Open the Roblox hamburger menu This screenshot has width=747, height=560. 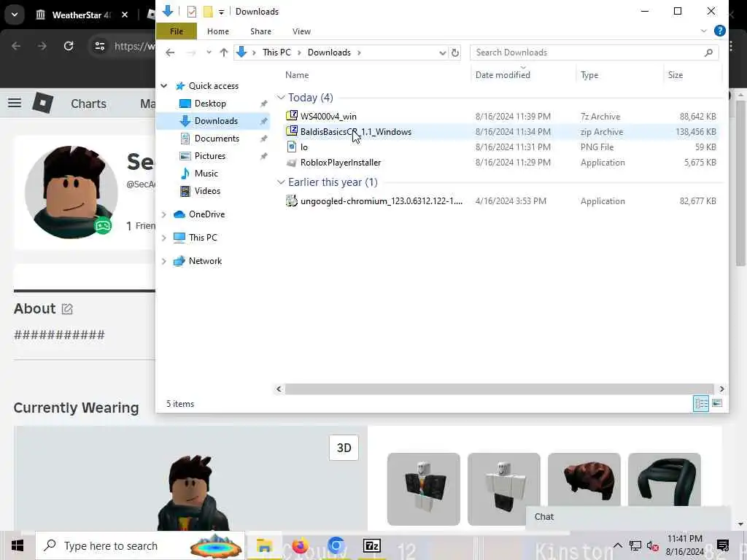15,103
